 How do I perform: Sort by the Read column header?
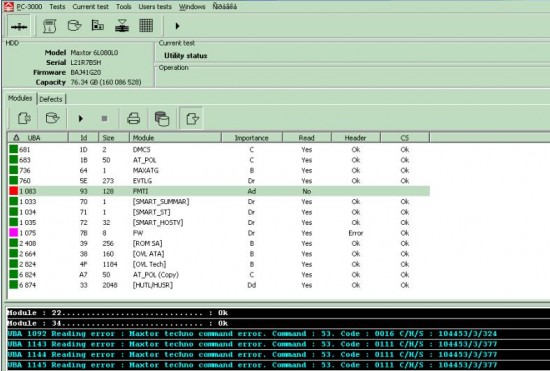point(307,138)
